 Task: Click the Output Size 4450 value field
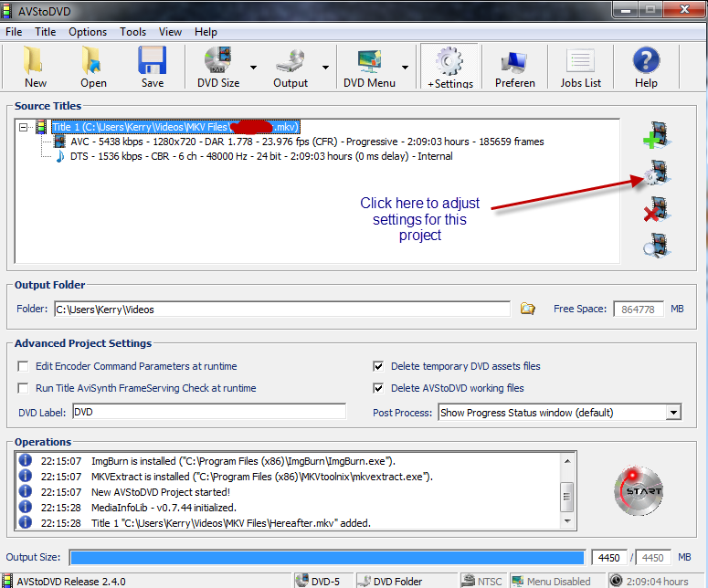click(x=609, y=558)
